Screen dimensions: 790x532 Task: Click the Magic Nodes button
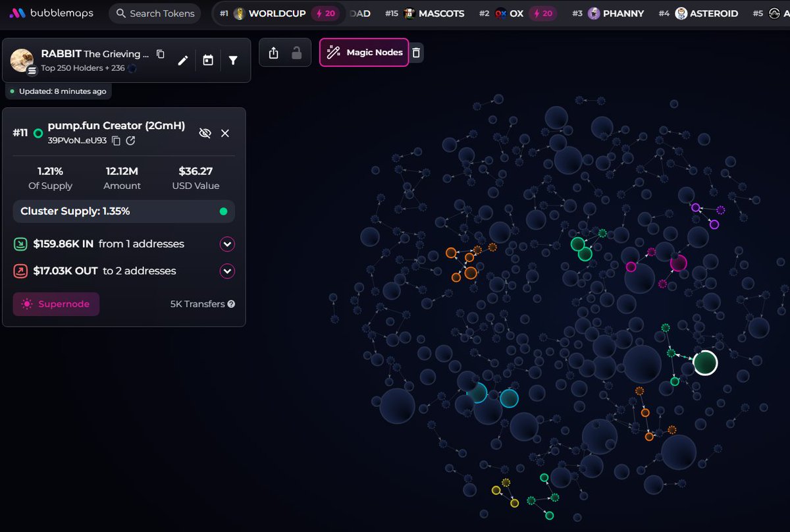[364, 52]
